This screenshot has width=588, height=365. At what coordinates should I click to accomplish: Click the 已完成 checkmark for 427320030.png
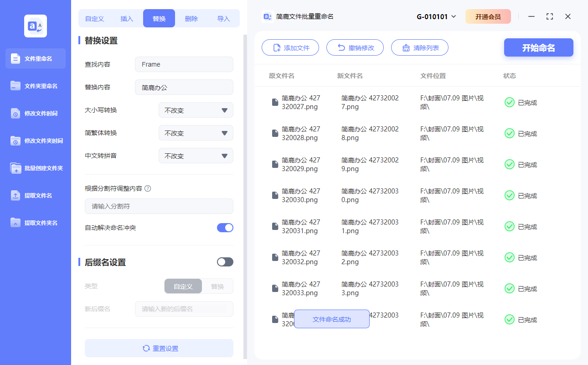tap(510, 195)
